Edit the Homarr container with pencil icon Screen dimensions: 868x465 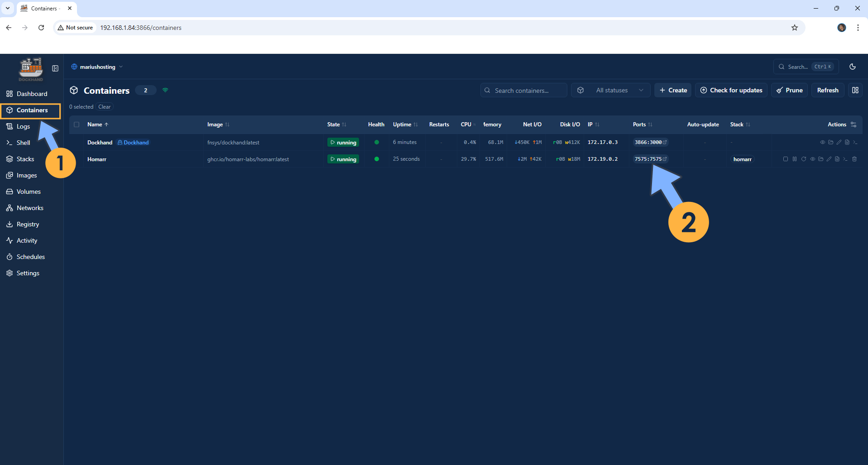coord(829,159)
